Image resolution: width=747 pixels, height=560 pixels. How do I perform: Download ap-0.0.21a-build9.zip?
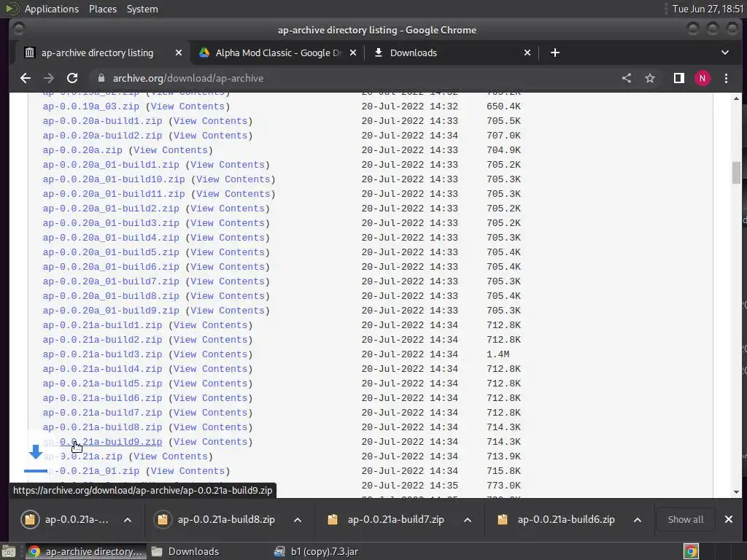pos(102,442)
